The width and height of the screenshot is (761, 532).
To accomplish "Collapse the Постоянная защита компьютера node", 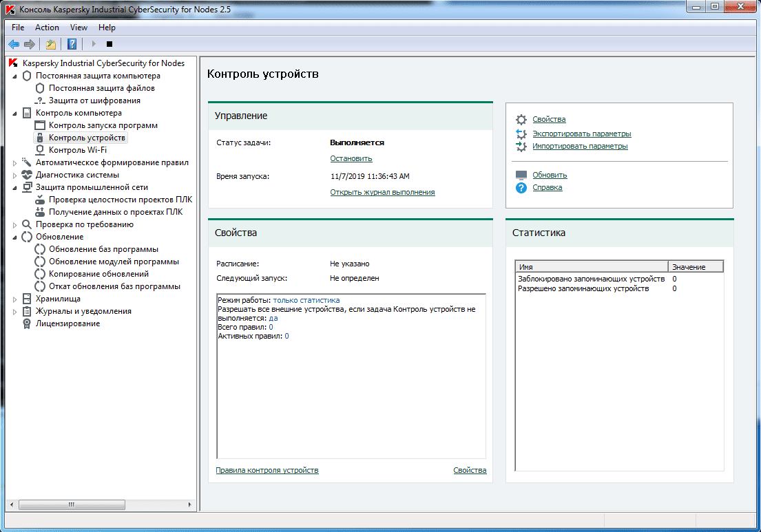I will (x=14, y=76).
